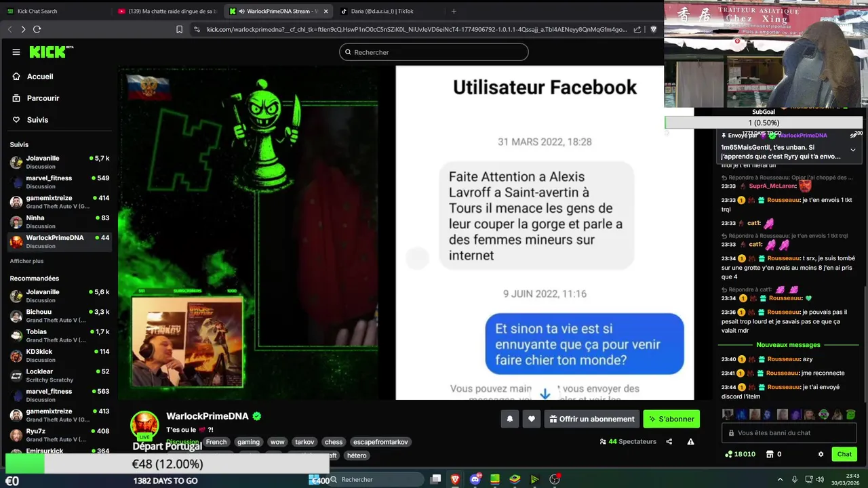Viewport: 868px width, 488px height.
Task: Click browser back arrow
Action: pos(9,29)
